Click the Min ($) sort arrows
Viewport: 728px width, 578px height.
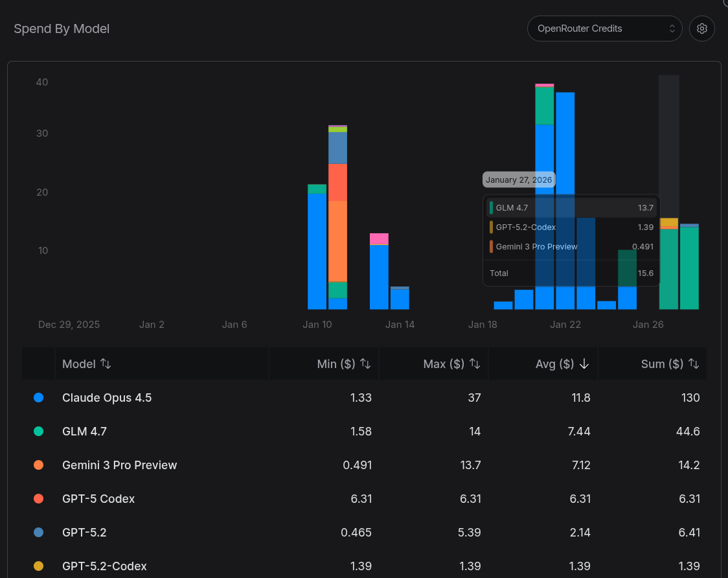365,364
